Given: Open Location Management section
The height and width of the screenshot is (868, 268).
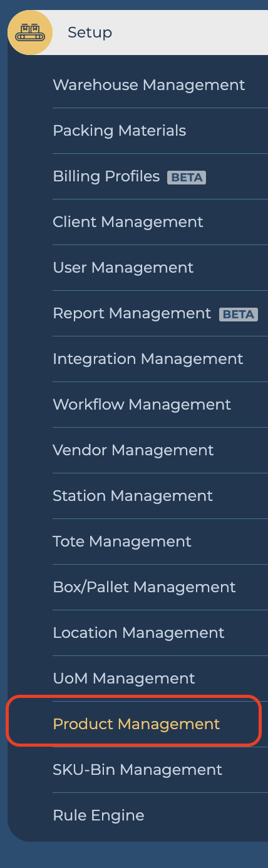Looking at the screenshot, I should [x=139, y=633].
